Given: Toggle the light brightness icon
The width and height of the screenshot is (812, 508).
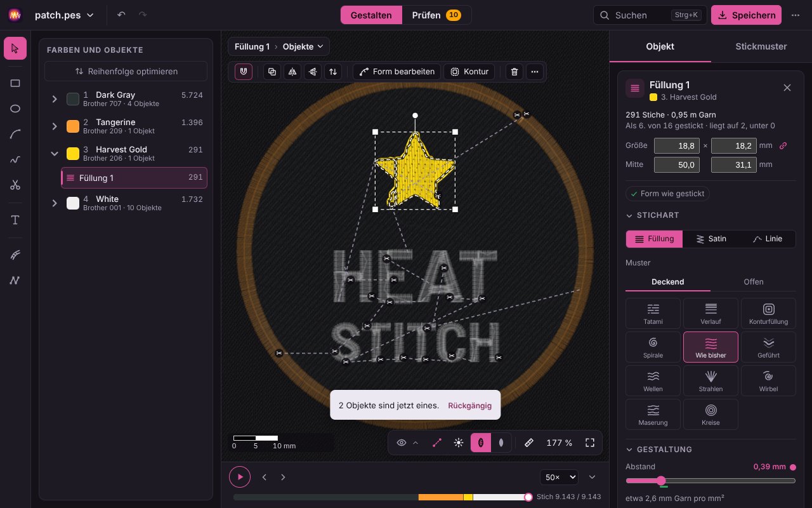Looking at the screenshot, I should 459,443.
